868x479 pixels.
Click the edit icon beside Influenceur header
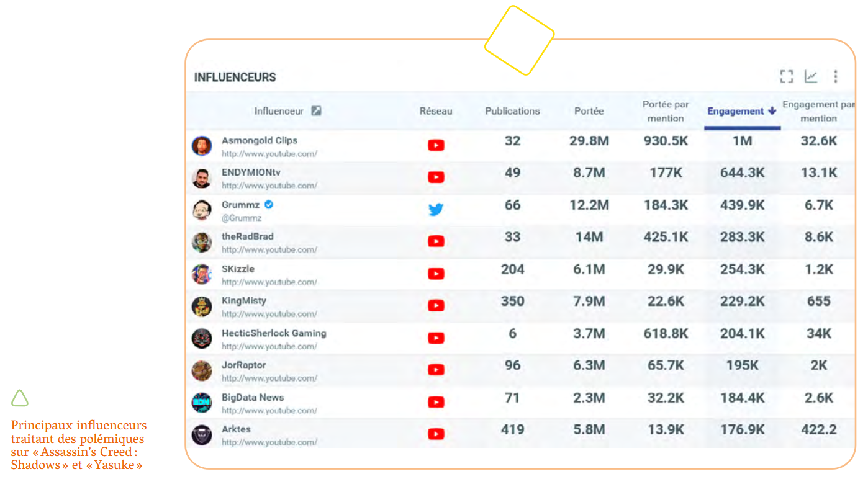click(316, 111)
